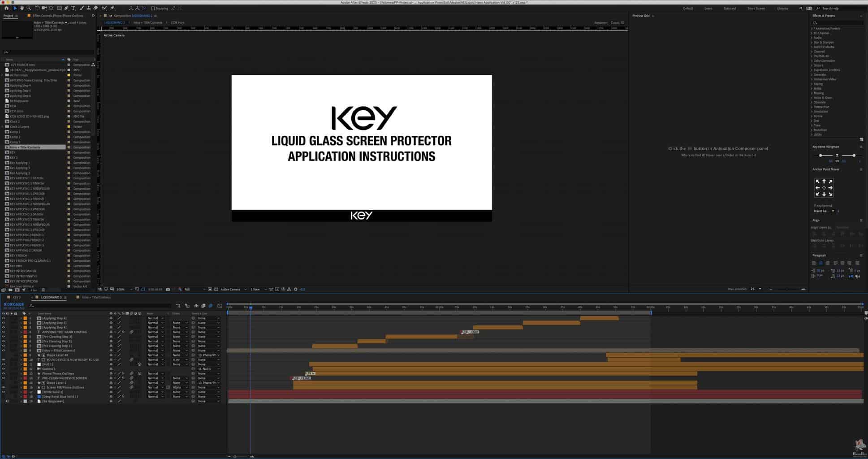This screenshot has height=459, width=868.
Task: Select the Zoom tool
Action: point(29,8)
